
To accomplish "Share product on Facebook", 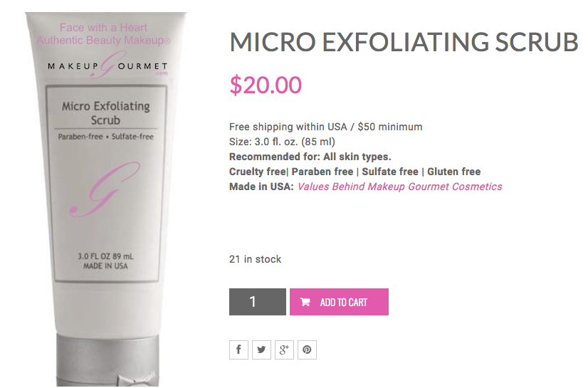I will (x=238, y=350).
